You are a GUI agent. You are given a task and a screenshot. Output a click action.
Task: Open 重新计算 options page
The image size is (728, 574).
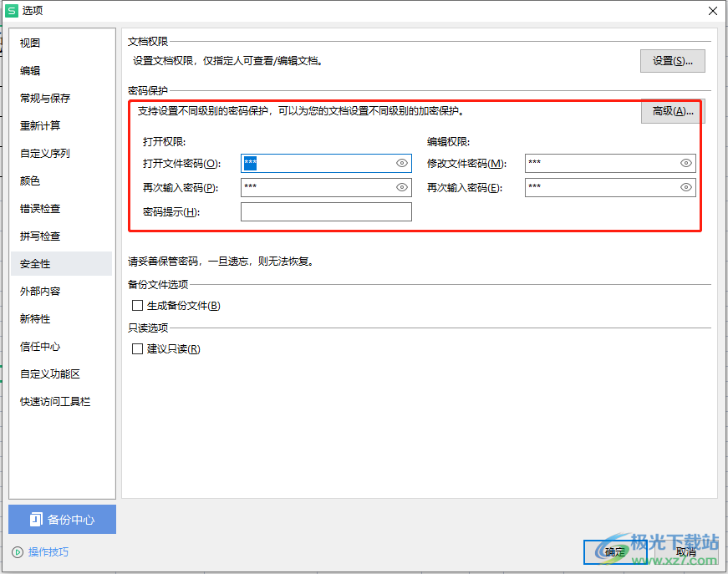61,126
